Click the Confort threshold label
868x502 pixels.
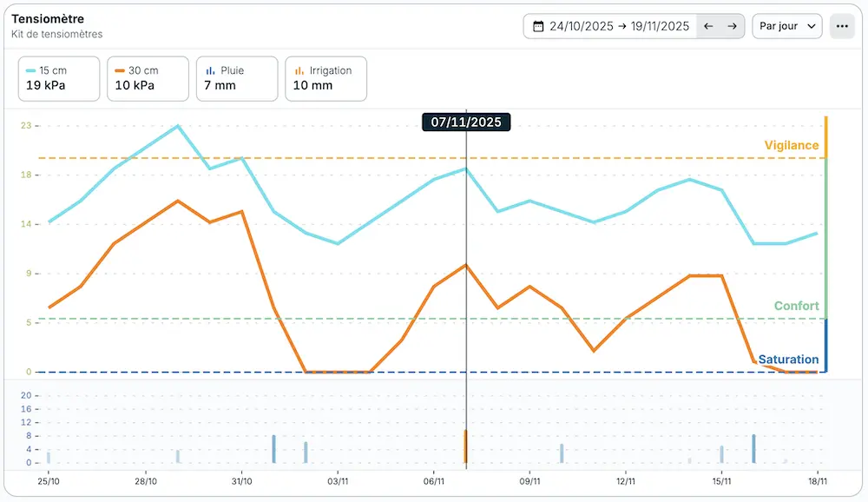coord(796,306)
